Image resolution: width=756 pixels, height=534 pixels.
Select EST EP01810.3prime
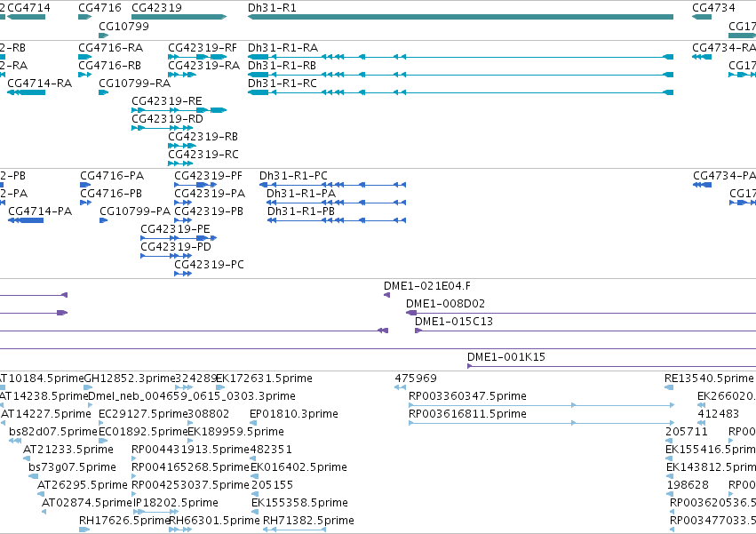coord(294,414)
